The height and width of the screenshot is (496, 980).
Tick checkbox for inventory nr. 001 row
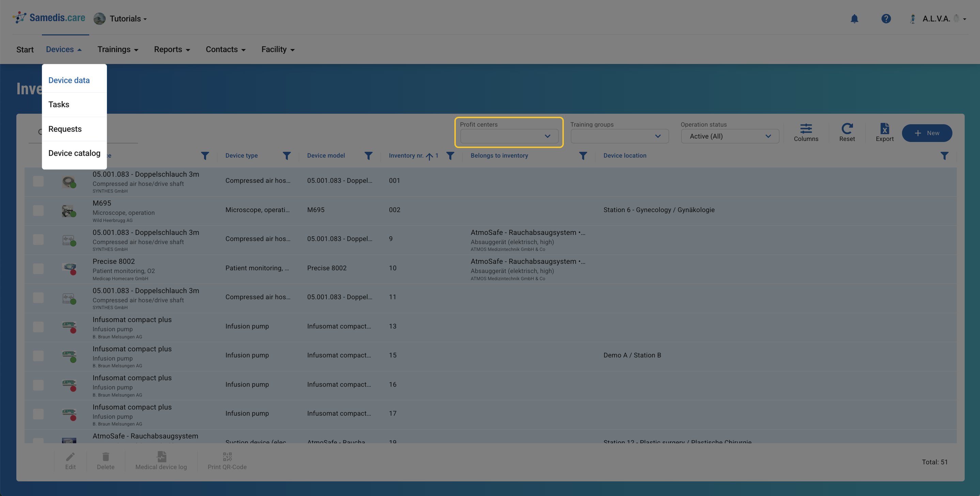click(38, 181)
